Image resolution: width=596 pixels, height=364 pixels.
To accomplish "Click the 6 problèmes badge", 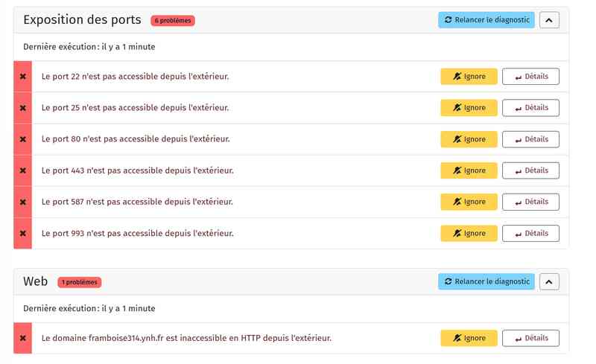I will [172, 21].
